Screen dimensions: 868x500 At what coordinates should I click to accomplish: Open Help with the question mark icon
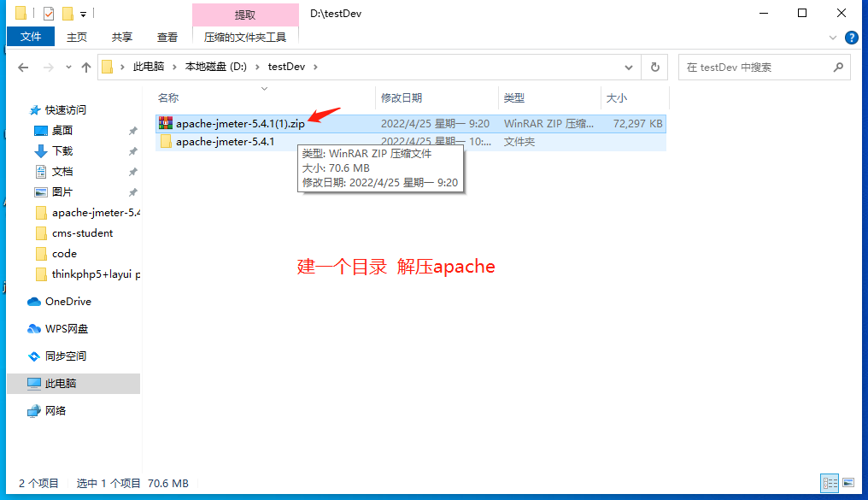click(x=852, y=38)
